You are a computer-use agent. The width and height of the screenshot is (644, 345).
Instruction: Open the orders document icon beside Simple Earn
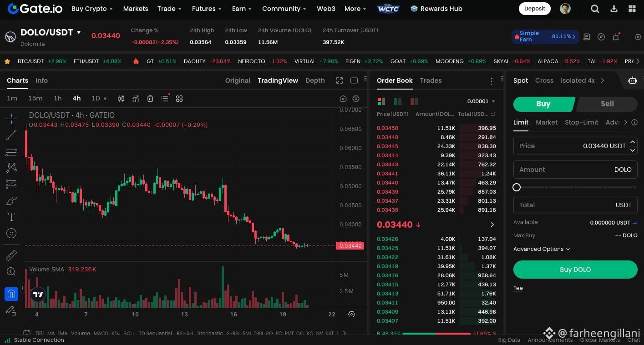587,37
